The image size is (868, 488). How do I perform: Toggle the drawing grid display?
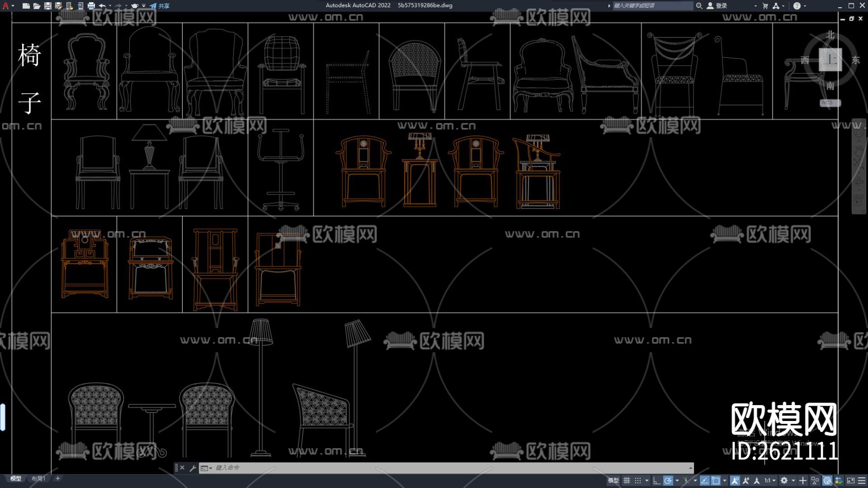[x=627, y=480]
